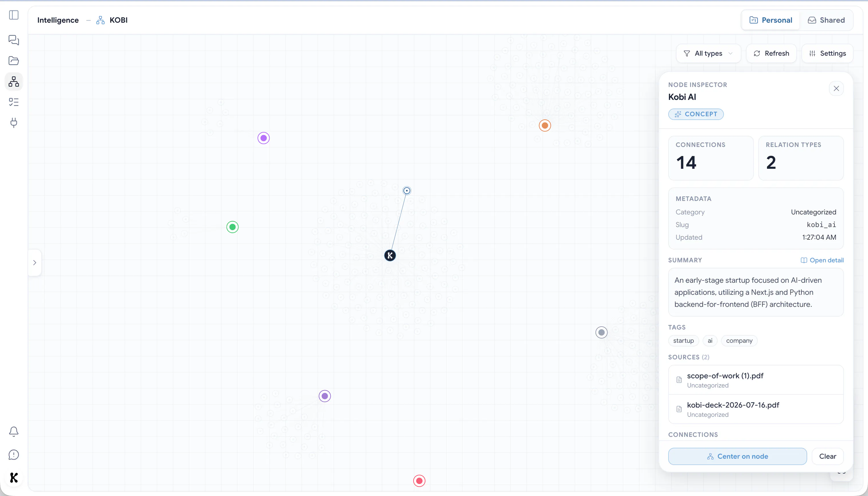Click the summary text about early-stage startup
868x496 pixels.
click(748, 292)
